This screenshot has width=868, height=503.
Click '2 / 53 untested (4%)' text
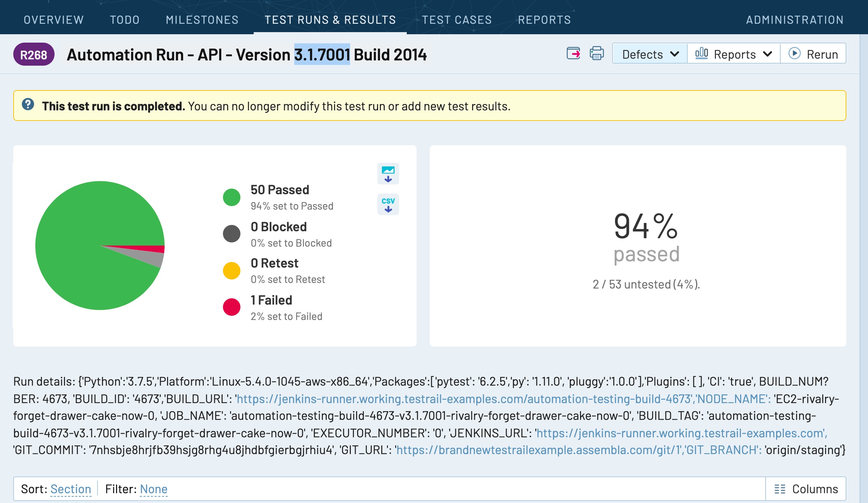646,284
